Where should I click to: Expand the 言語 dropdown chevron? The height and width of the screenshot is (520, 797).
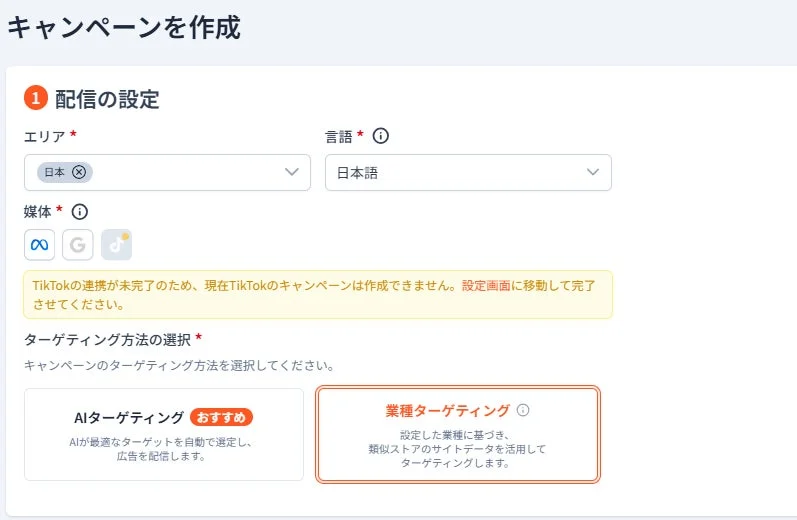coord(593,172)
